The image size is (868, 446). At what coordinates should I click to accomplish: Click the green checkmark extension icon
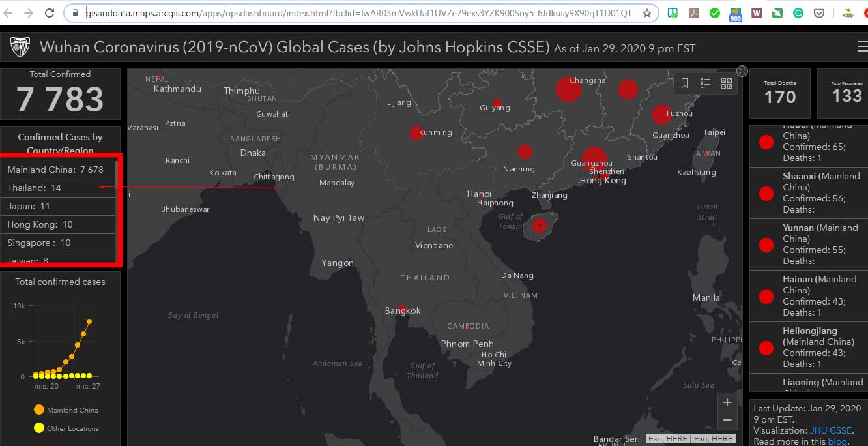click(x=715, y=13)
